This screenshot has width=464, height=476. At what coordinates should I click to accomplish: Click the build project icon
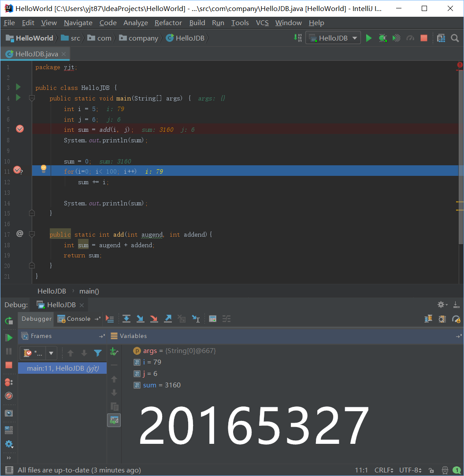point(297,38)
